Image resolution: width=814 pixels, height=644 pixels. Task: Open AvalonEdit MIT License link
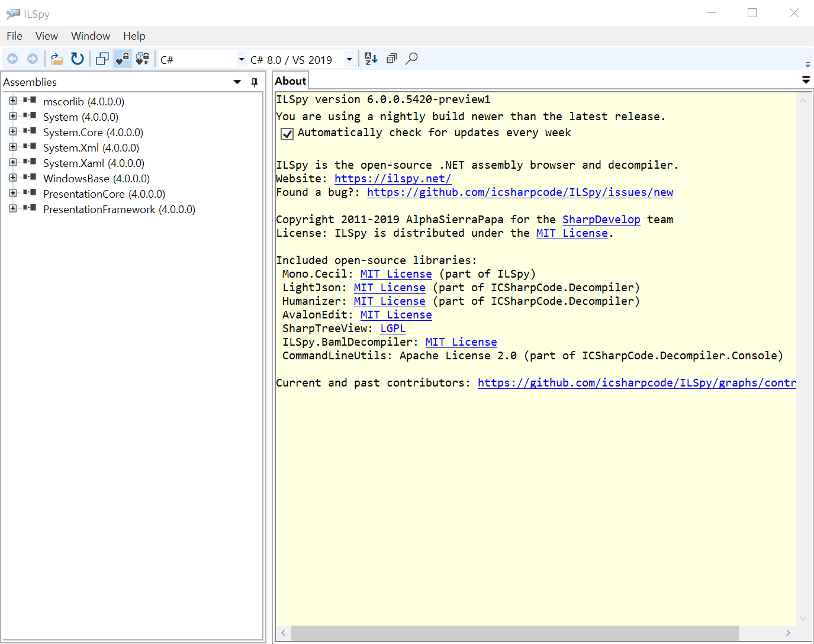(396, 315)
